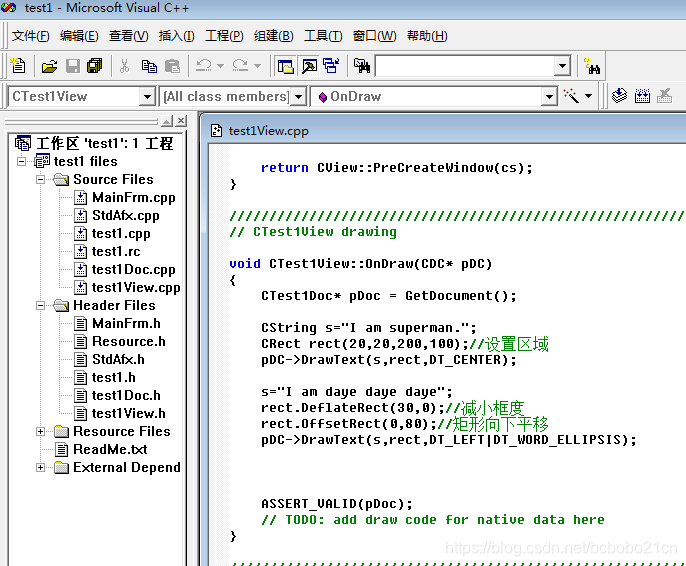This screenshot has height=566, width=686.
Task: Collapse the Header Files folder
Action: point(40,305)
